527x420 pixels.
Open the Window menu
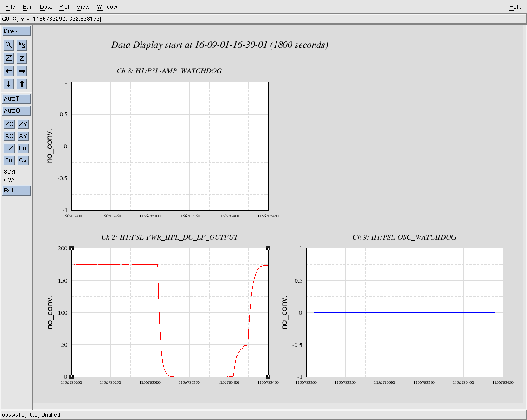click(107, 6)
